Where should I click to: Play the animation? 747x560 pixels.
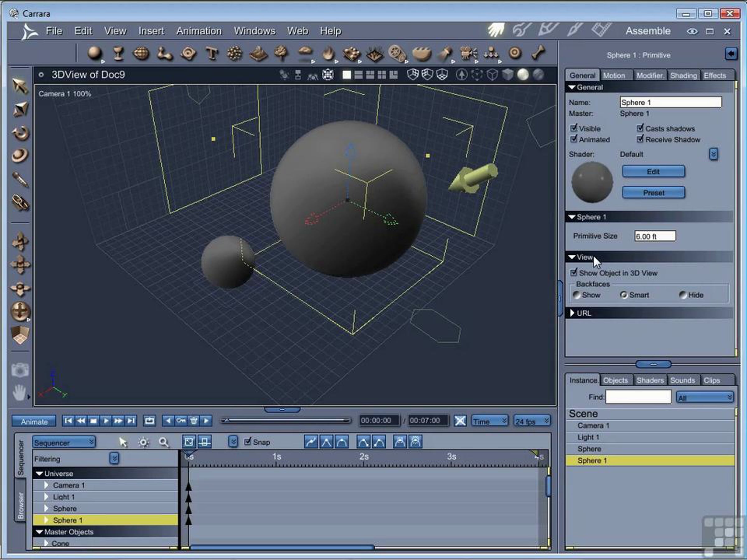coord(106,421)
